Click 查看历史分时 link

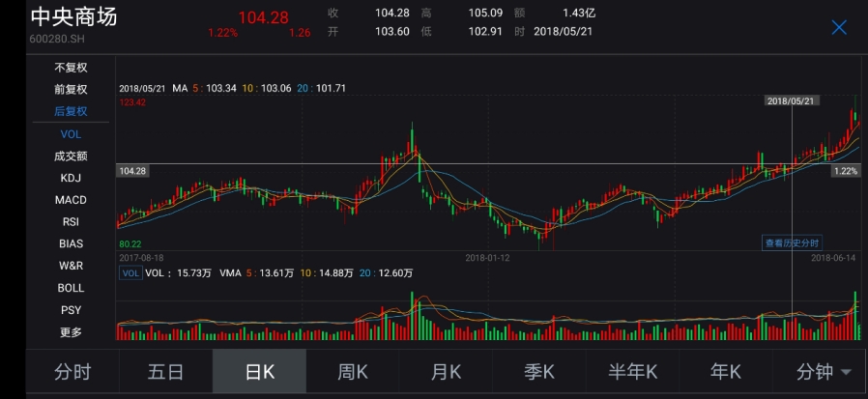pyautogui.click(x=791, y=242)
